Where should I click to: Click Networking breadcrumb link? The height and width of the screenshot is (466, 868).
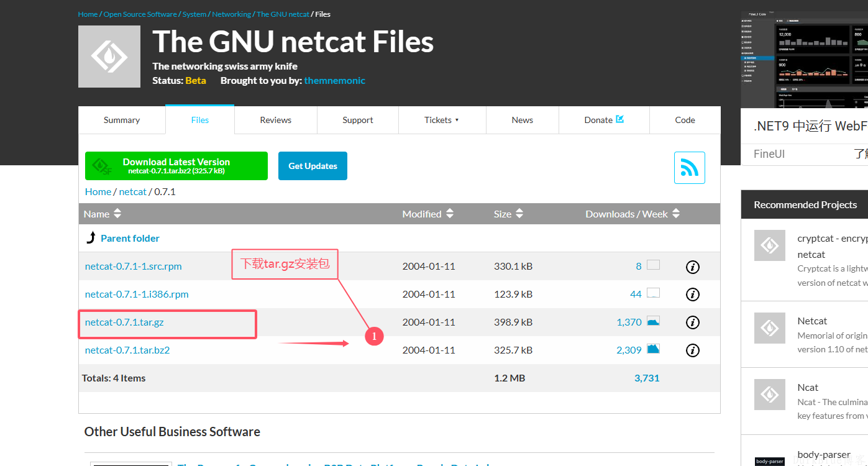coord(232,14)
